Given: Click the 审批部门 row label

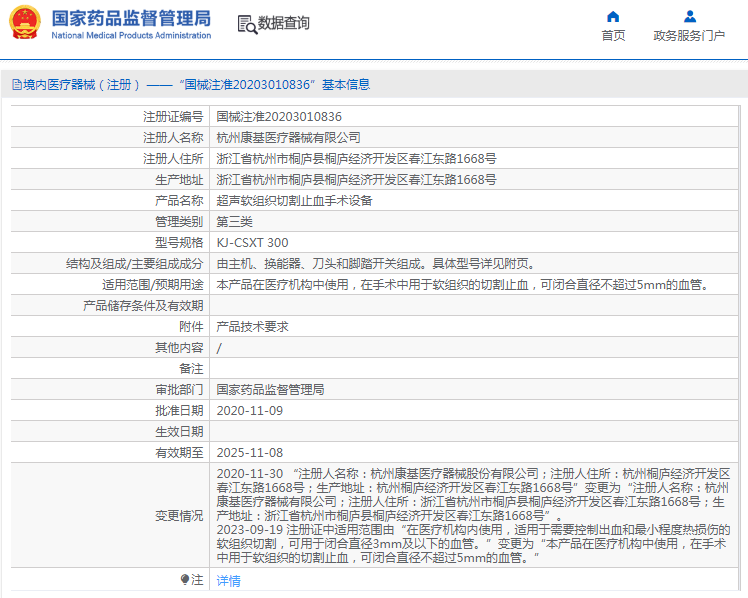Looking at the screenshot, I should [x=179, y=390].
